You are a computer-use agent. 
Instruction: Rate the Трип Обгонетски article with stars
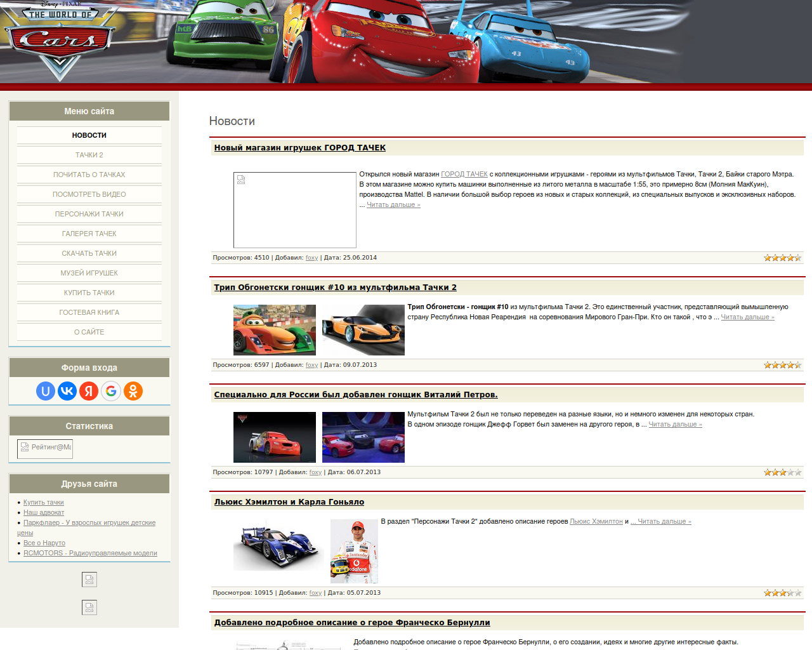pos(783,365)
